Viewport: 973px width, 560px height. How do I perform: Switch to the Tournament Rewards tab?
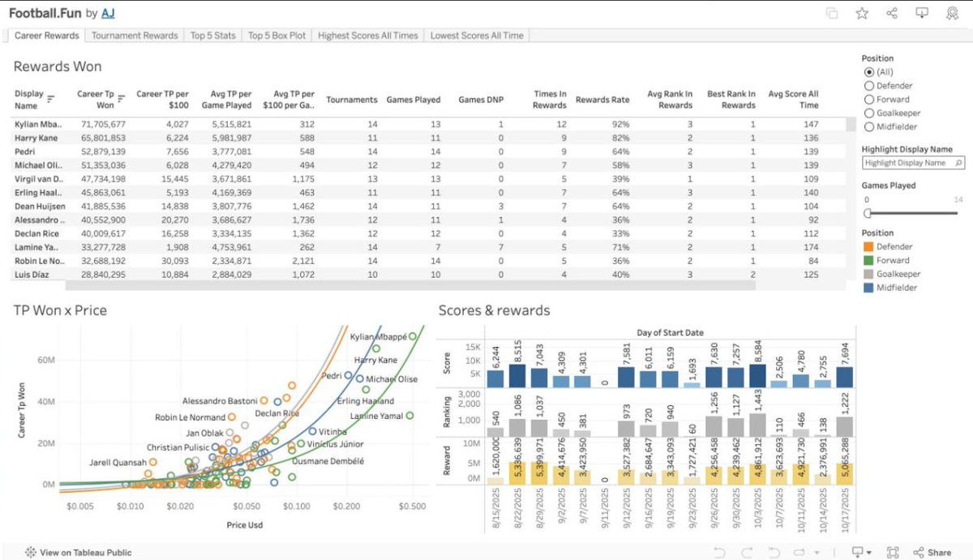pyautogui.click(x=135, y=36)
